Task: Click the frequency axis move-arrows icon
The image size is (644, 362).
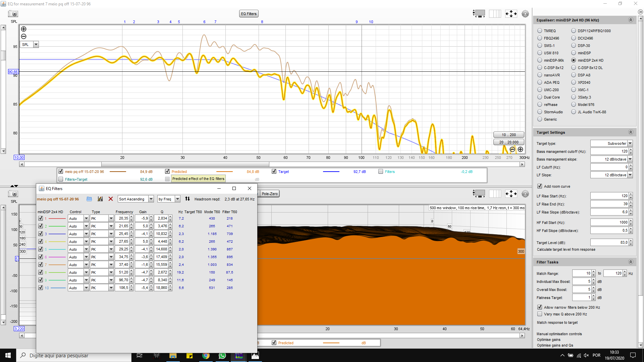Action: coord(511,14)
